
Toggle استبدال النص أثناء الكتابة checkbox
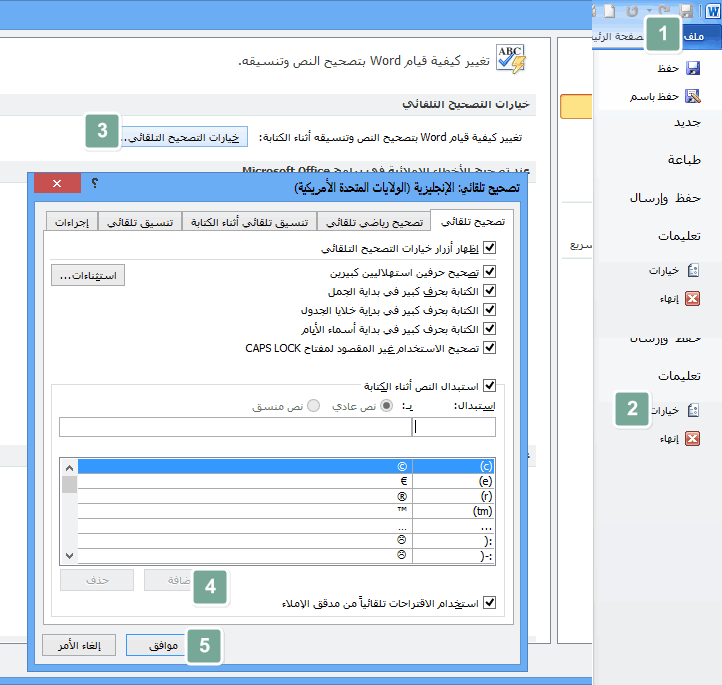point(489,385)
